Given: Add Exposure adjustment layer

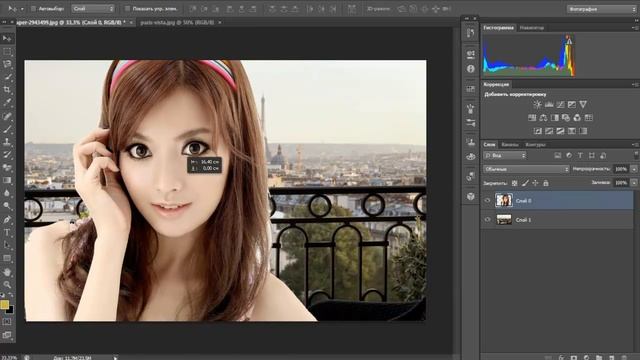Looking at the screenshot, I should point(572,104).
